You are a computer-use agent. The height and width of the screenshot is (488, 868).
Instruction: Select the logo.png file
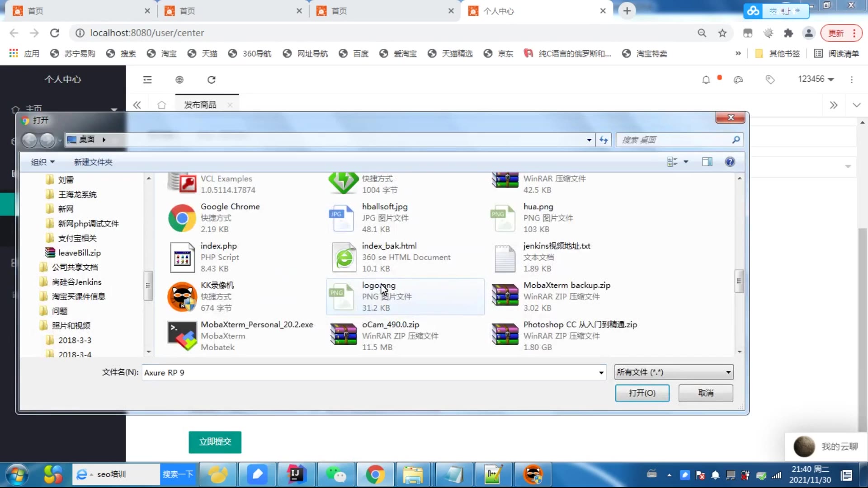click(x=405, y=296)
